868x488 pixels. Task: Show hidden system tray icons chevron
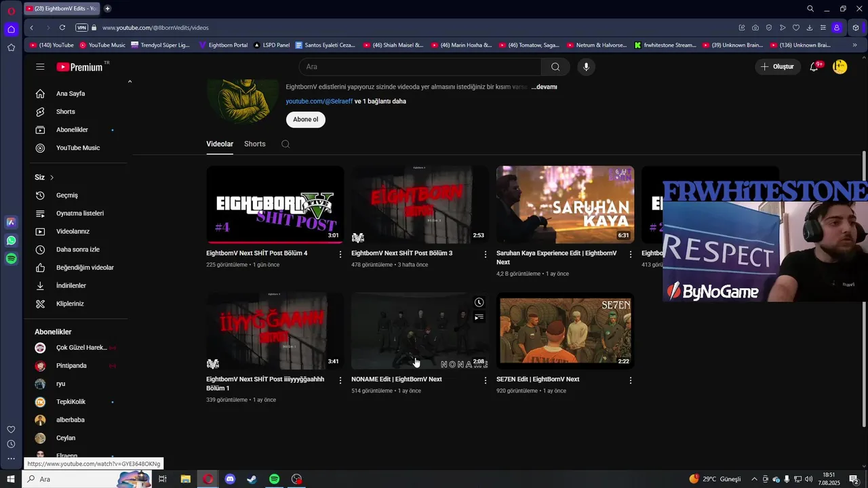pyautogui.click(x=753, y=479)
